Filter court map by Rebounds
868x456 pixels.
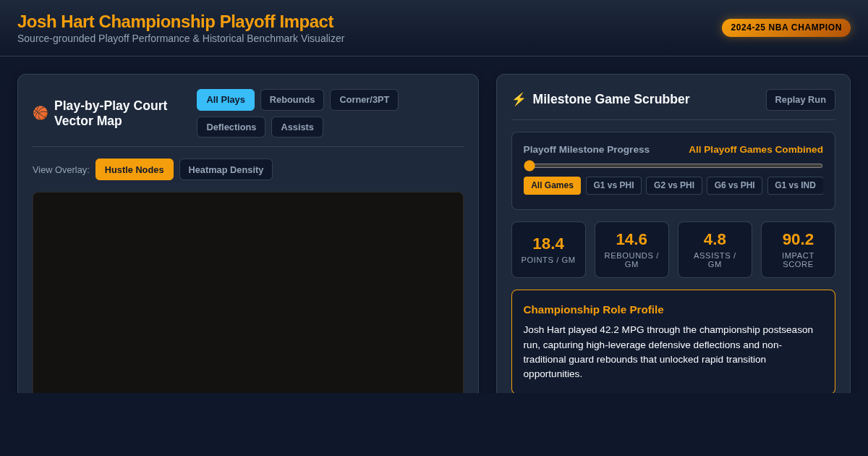(x=292, y=100)
